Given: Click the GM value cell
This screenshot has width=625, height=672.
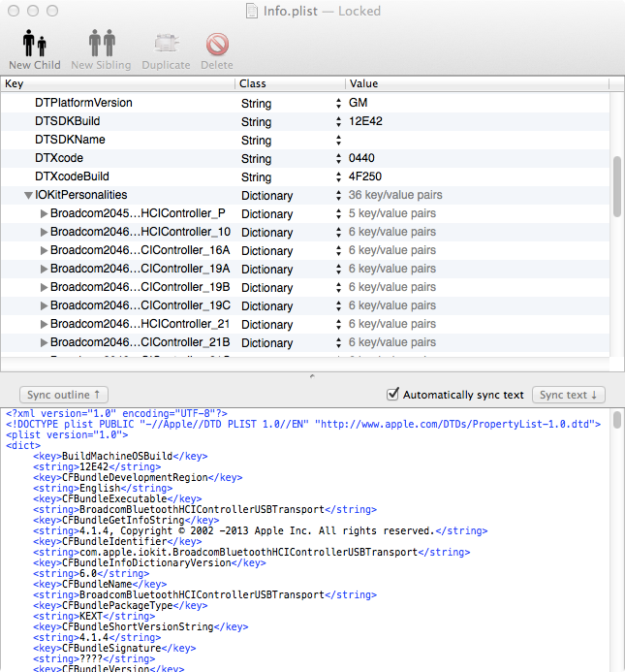Looking at the screenshot, I should [x=359, y=103].
